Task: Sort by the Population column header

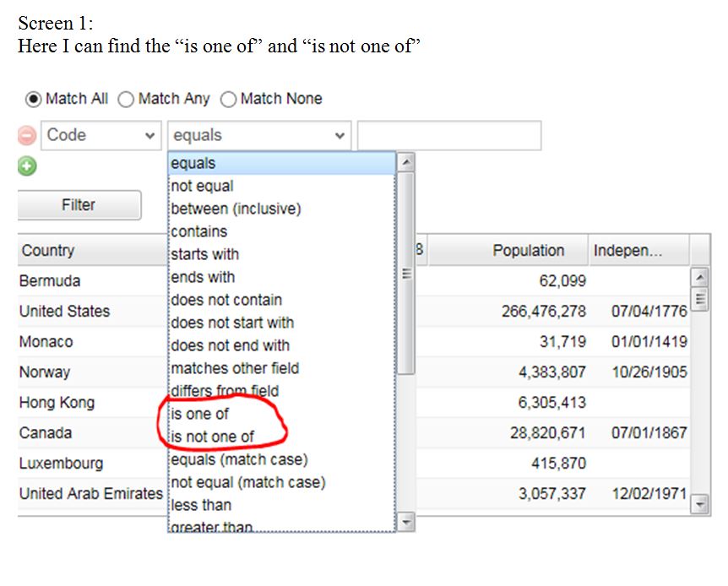Action: (528, 251)
